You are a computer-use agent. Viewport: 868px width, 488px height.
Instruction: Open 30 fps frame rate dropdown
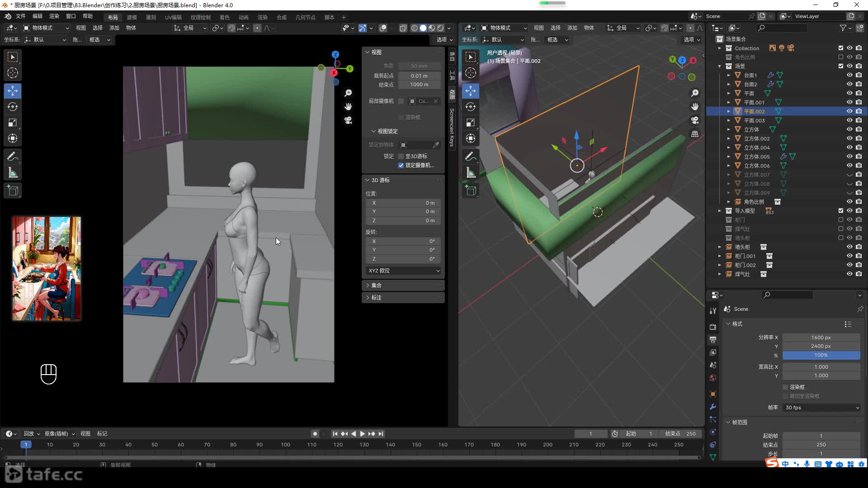[x=821, y=408]
